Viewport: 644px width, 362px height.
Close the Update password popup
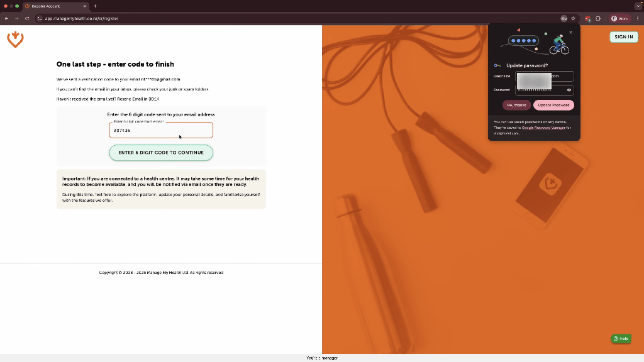[x=570, y=33]
